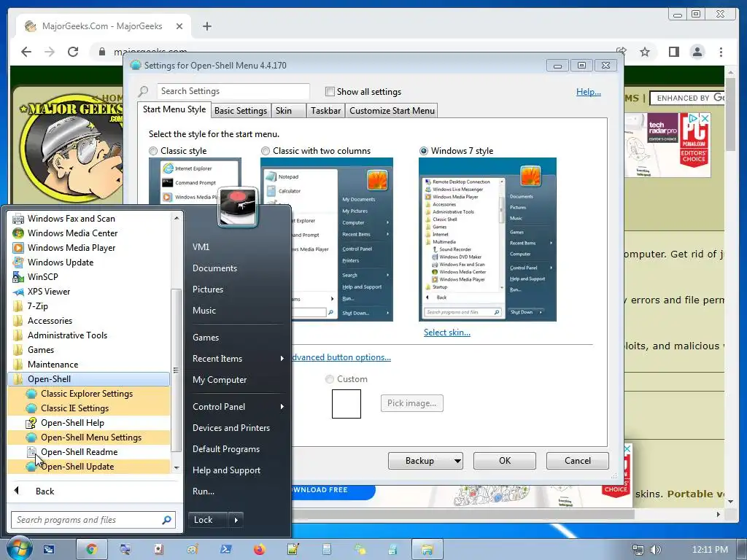This screenshot has width=747, height=560.
Task: Open Solitaire cards icon on taskbar
Action: pos(158,550)
